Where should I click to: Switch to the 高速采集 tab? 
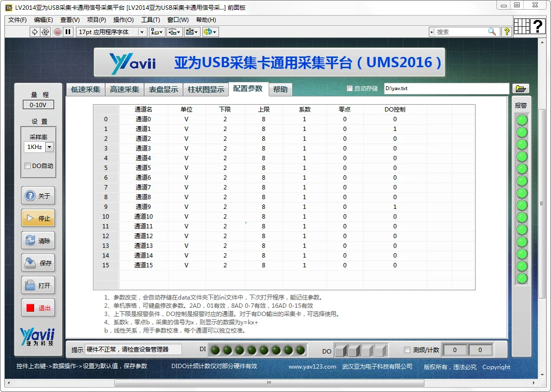pos(125,90)
